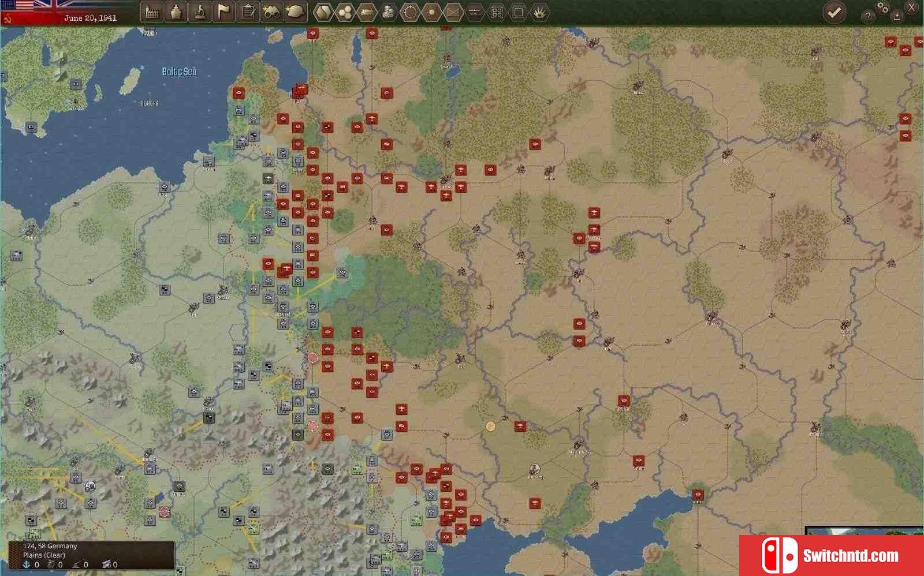Open the Research microscope icon
Image resolution: width=924 pixels, height=576 pixels.
coord(200,12)
